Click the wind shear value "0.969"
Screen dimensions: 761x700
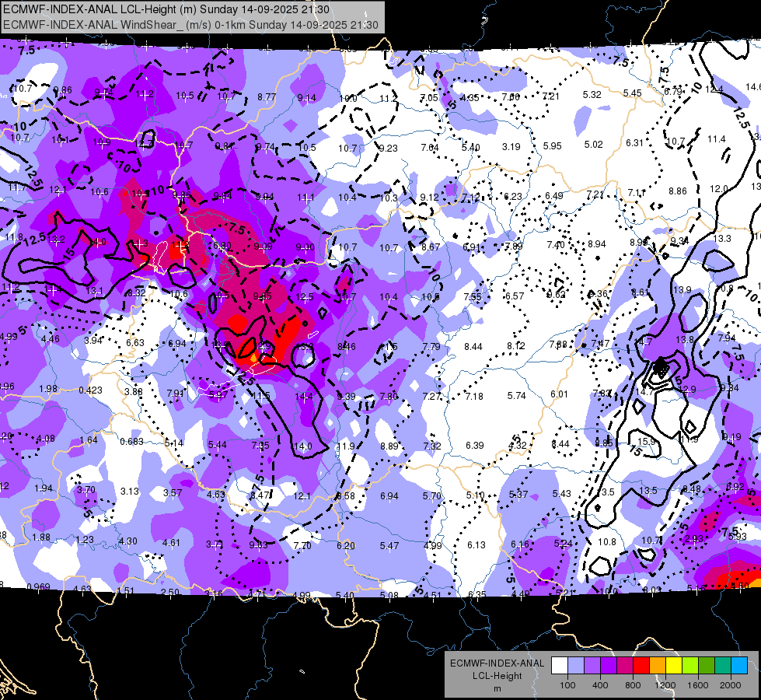tap(38, 586)
